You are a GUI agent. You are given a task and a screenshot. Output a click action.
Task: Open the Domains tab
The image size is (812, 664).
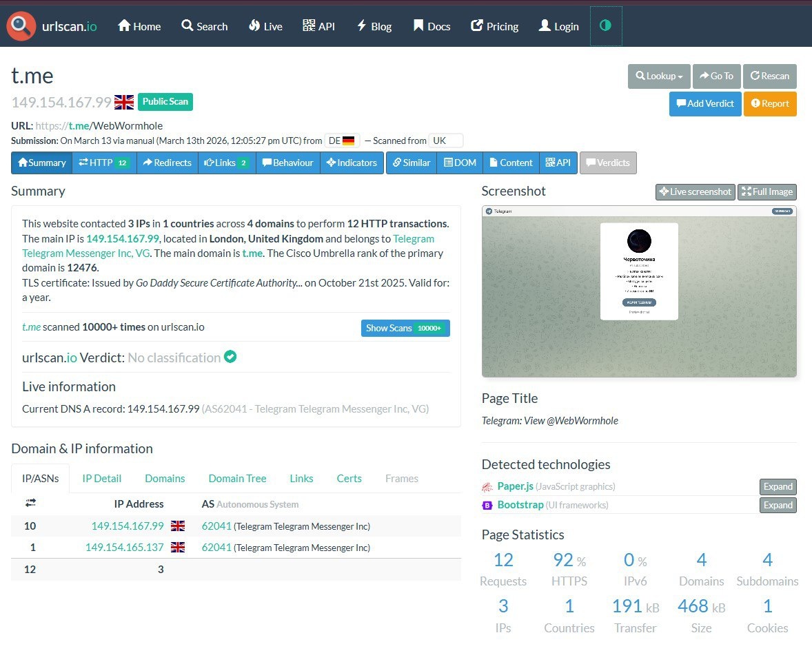(165, 478)
